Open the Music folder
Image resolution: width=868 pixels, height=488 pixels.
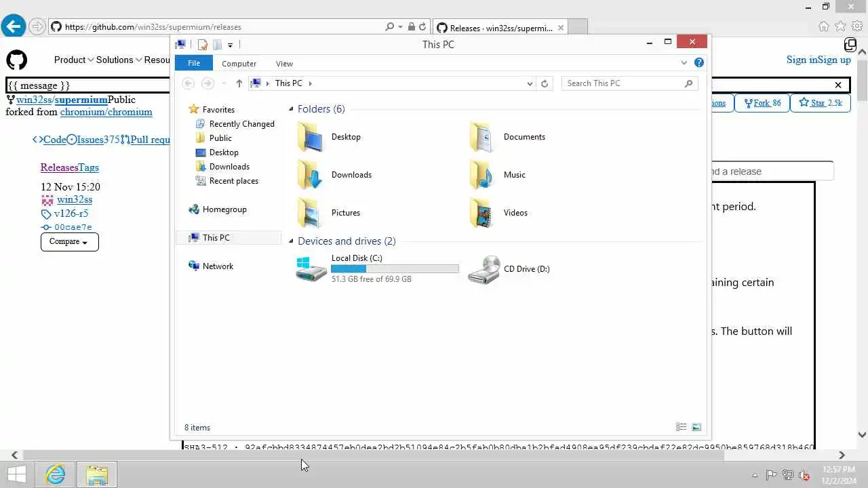pyautogui.click(x=497, y=175)
